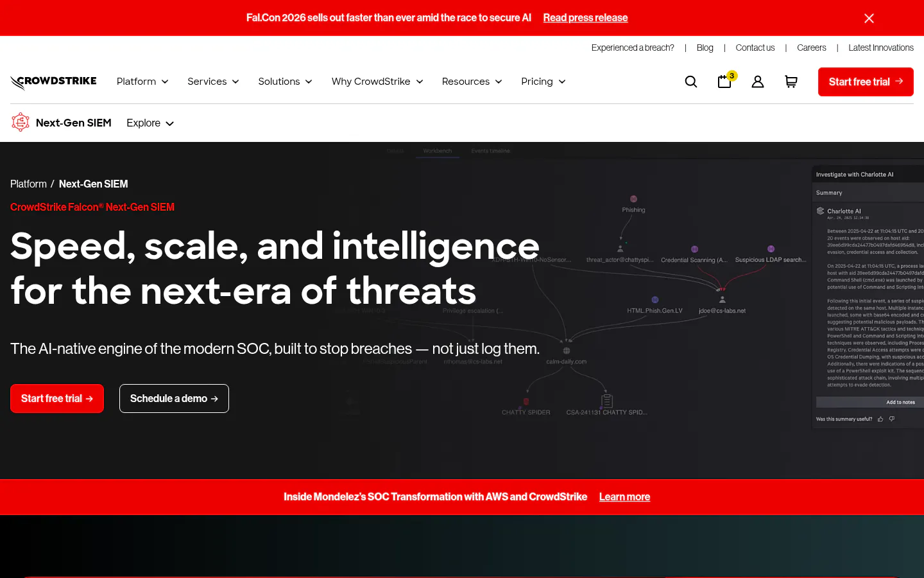Open the shopping cart icon
The image size is (924, 578).
[x=791, y=82]
